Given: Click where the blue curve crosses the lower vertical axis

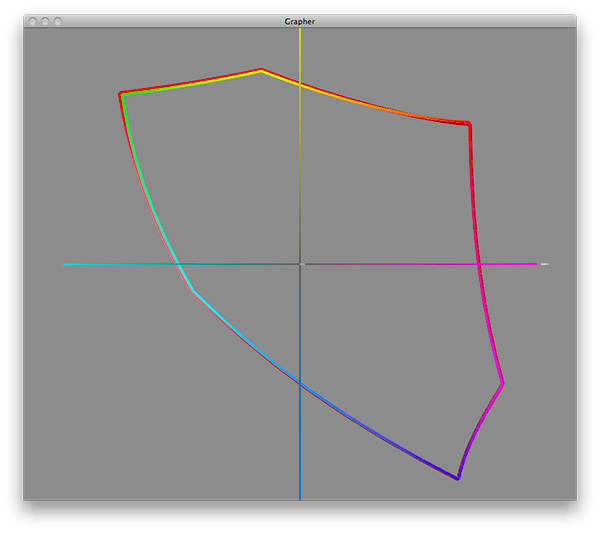Looking at the screenshot, I should point(300,384).
